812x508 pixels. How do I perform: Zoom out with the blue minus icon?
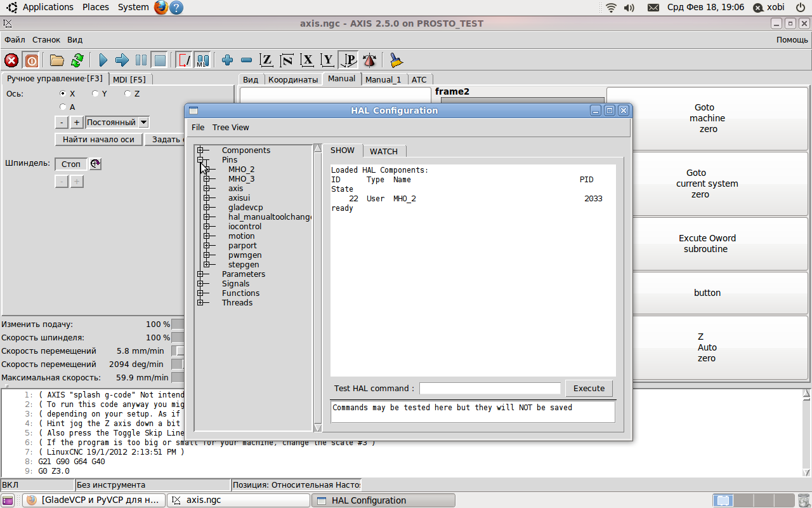point(247,60)
